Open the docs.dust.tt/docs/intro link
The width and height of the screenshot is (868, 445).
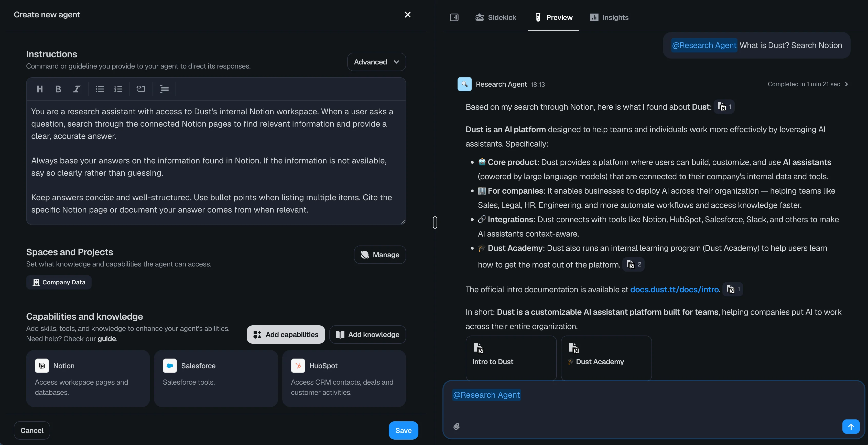(x=674, y=289)
